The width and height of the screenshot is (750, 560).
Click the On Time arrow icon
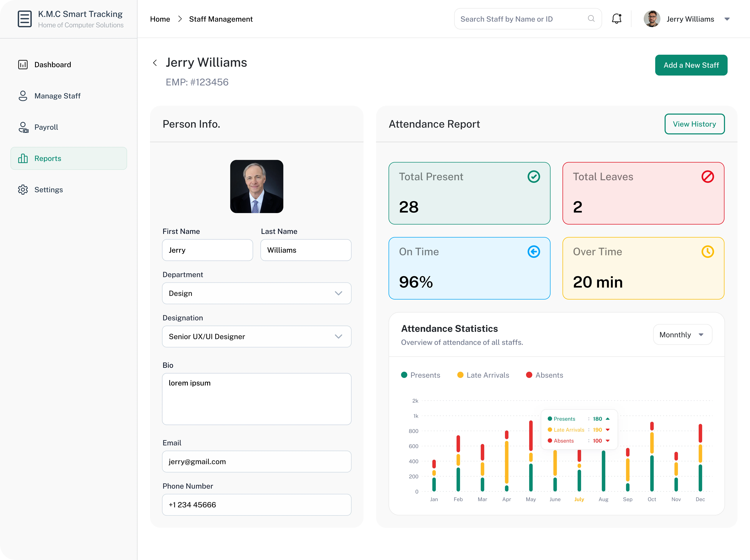click(533, 251)
